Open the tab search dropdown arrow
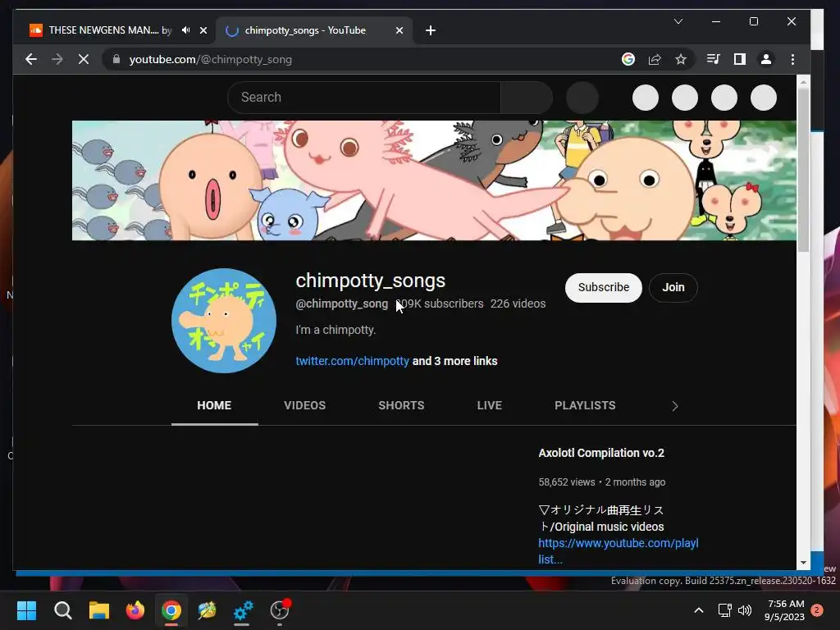The image size is (840, 630). (x=678, y=21)
